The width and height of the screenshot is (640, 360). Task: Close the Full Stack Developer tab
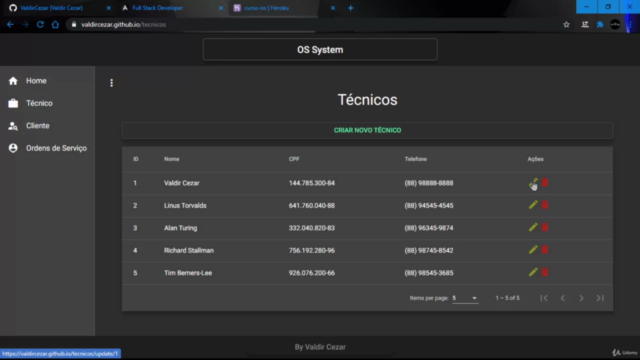[x=221, y=8]
